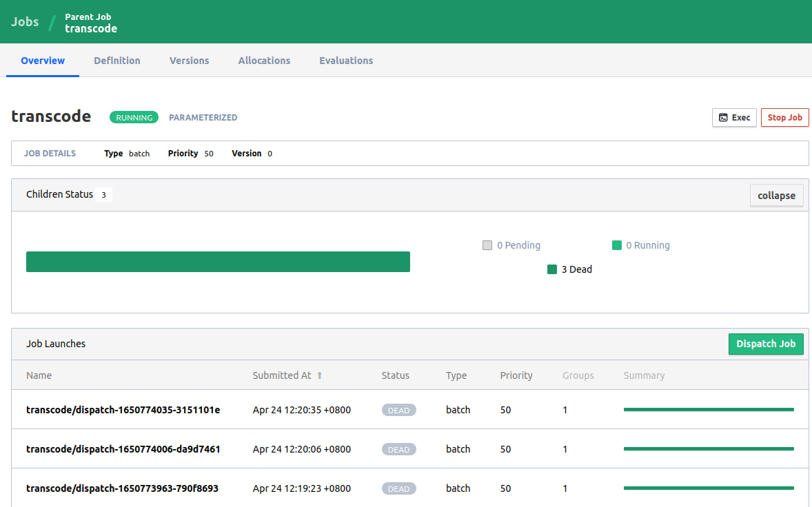Viewport: 812px width, 507px height.
Task: Click timestamp Apr 24 12:19:23 +0800
Action: coord(301,488)
